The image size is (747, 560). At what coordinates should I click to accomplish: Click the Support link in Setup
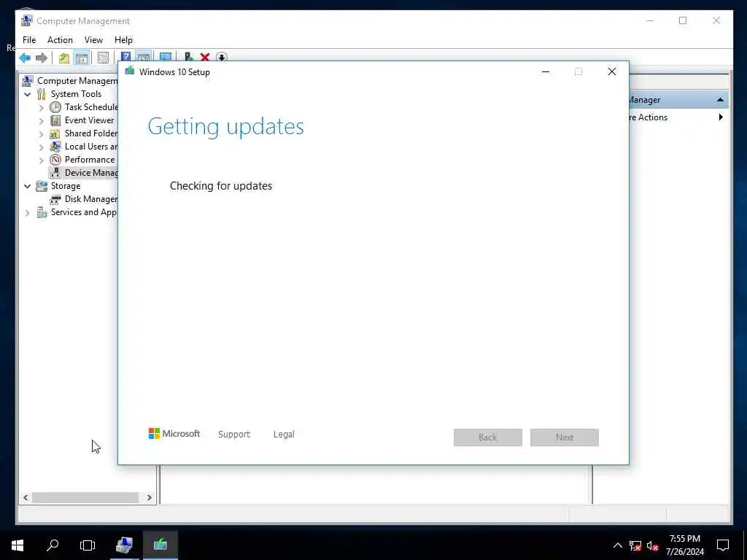234,435
